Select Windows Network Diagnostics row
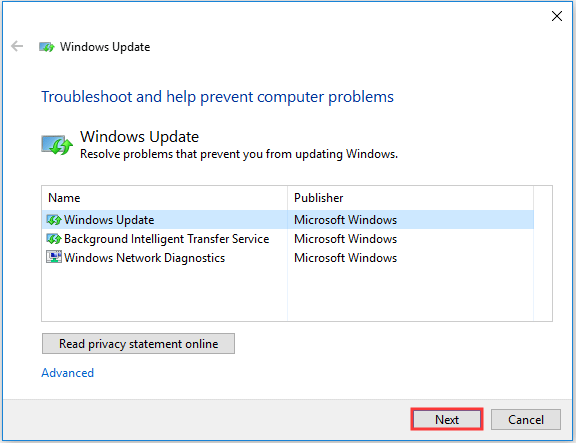This screenshot has height=443, width=576. [x=288, y=257]
